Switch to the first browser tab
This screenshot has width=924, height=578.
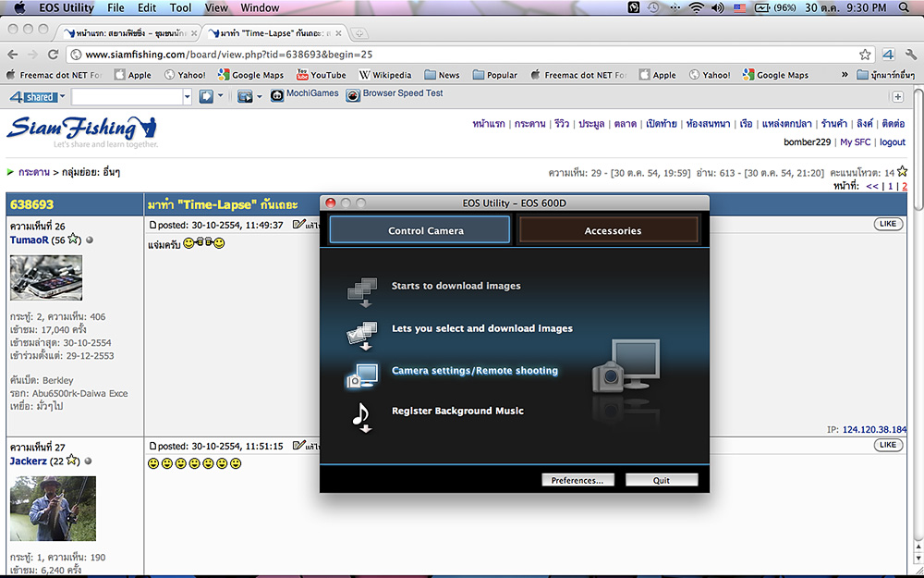click(129, 33)
